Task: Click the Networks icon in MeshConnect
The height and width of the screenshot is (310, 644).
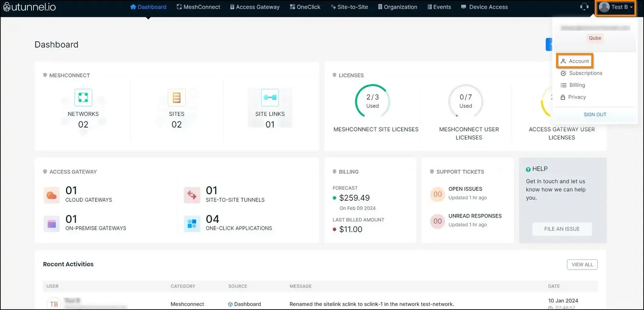Action: [83, 97]
